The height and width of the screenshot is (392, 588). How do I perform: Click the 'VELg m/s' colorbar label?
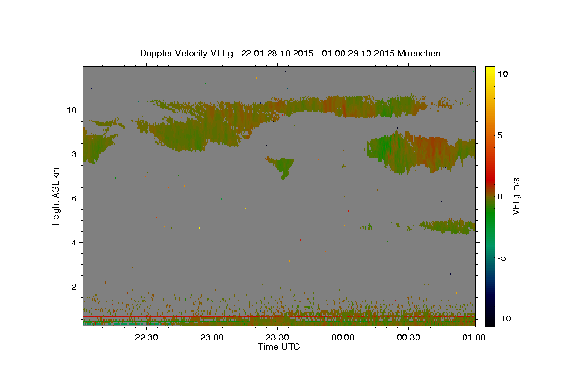click(515, 196)
